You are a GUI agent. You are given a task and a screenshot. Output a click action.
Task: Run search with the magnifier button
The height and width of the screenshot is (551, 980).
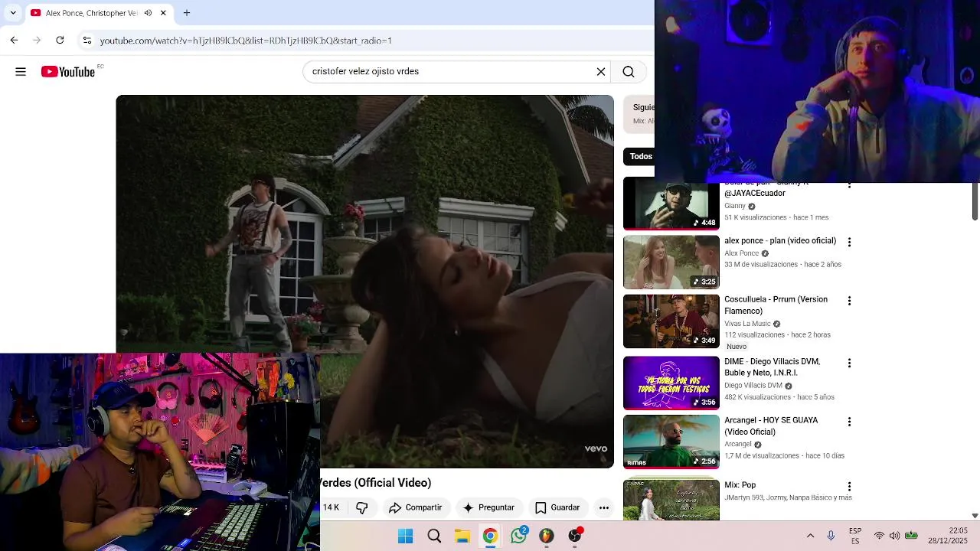click(x=629, y=72)
